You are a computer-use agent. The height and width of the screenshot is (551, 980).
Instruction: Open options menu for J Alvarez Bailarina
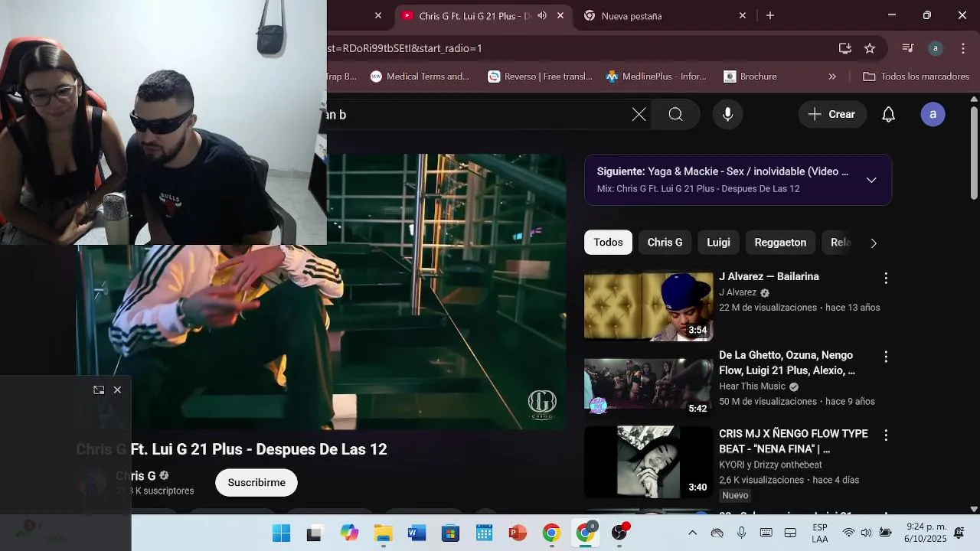pyautogui.click(x=886, y=278)
